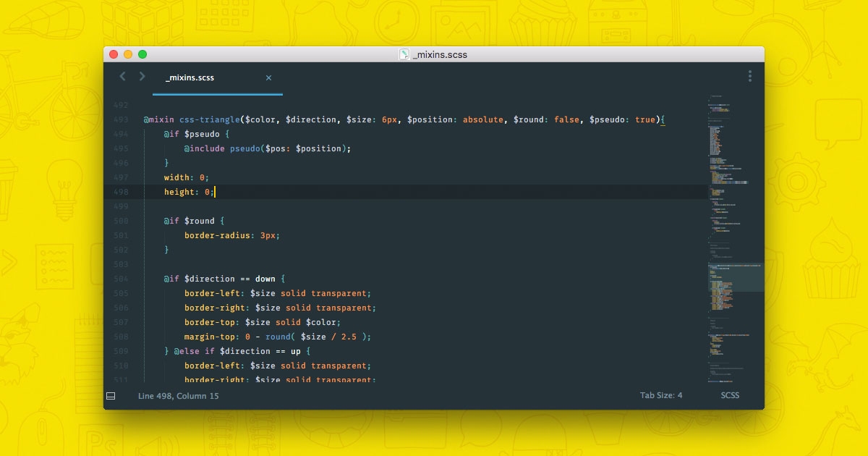Click the _mixins.scss title bar filename
The height and width of the screenshot is (456, 868).
tap(440, 54)
